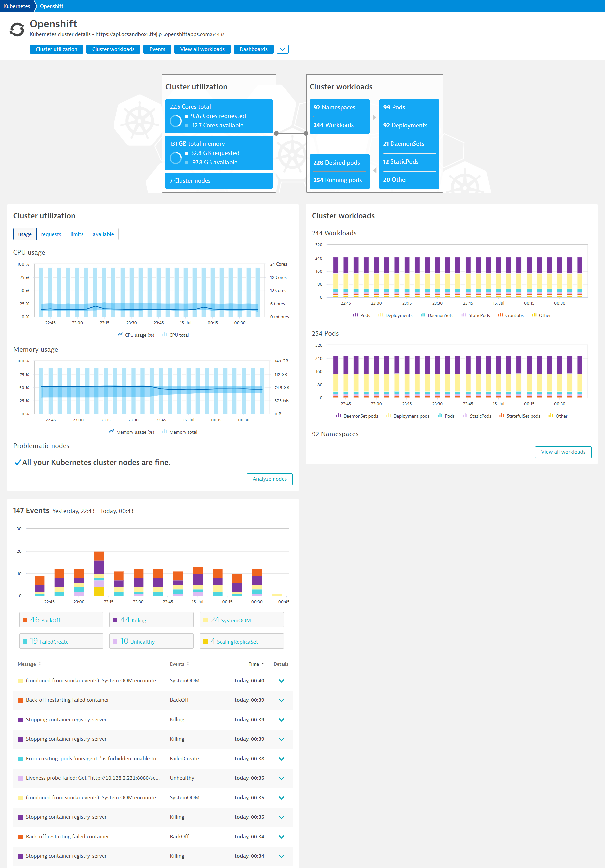Expand SystemOOM event details at 00:35

(281, 798)
